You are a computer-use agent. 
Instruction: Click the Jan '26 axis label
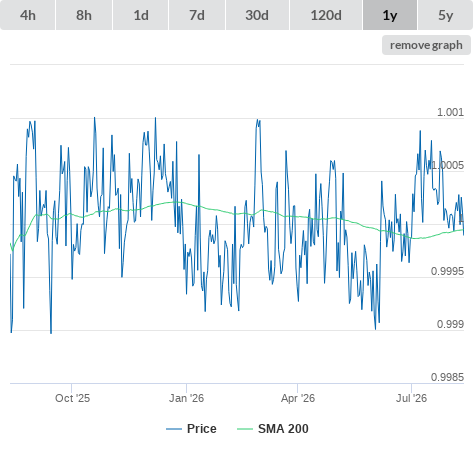186,398
